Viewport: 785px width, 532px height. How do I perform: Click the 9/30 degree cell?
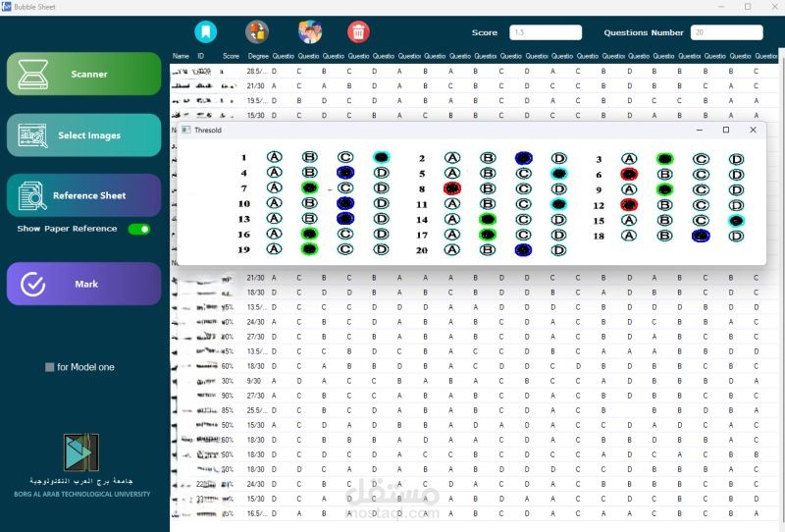[254, 381]
